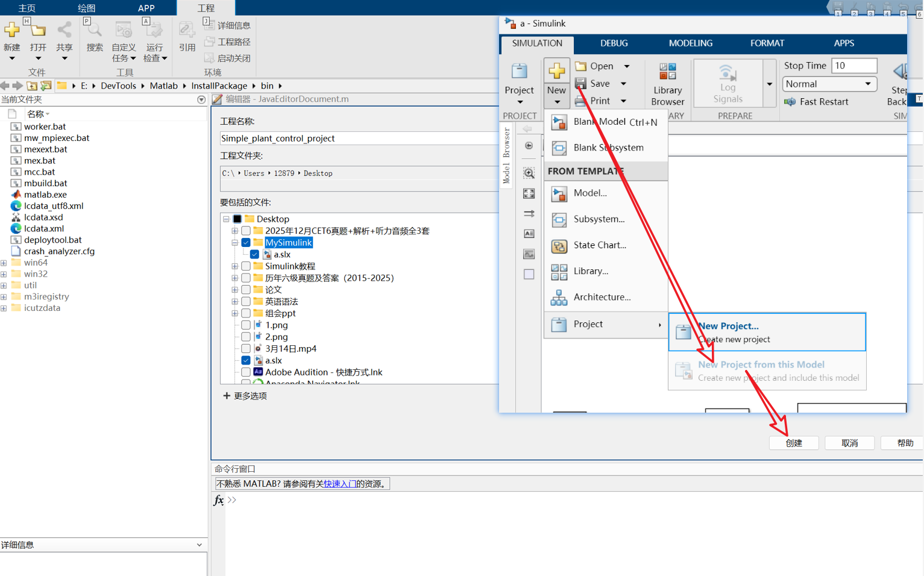The height and width of the screenshot is (576, 924).
Task: Check the 英语语法 folder checkbox
Action: coord(246,301)
